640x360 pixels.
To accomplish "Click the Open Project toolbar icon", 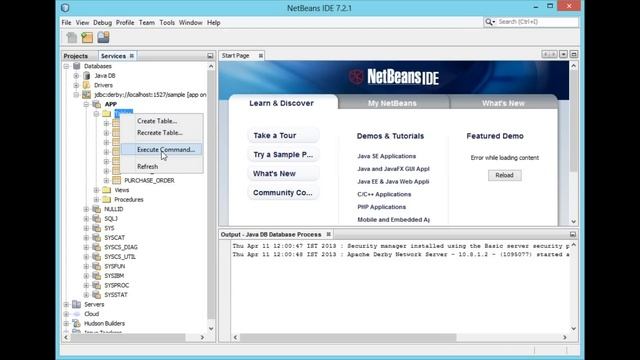I will (x=103, y=37).
